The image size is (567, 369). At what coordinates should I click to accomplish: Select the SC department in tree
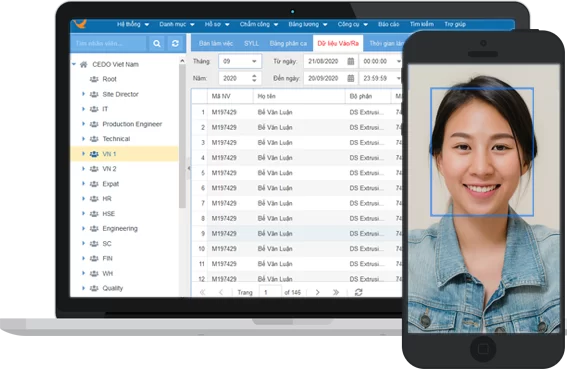(107, 243)
